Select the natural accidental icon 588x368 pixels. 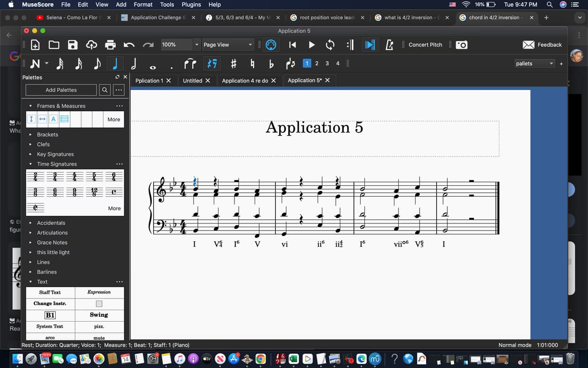253,63
